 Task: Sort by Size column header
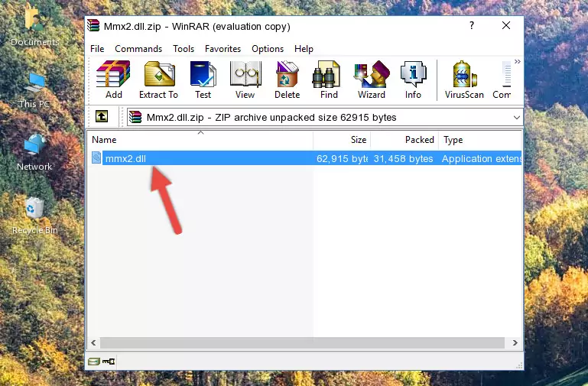(342, 139)
